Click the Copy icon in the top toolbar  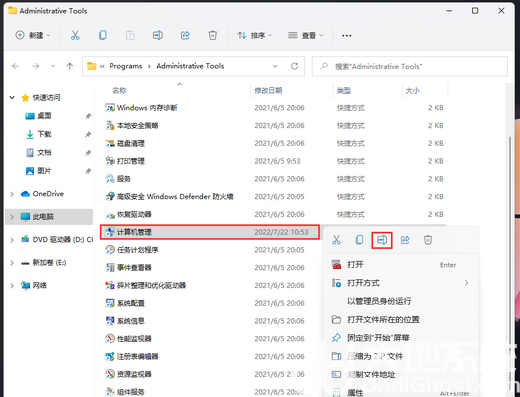(x=103, y=35)
